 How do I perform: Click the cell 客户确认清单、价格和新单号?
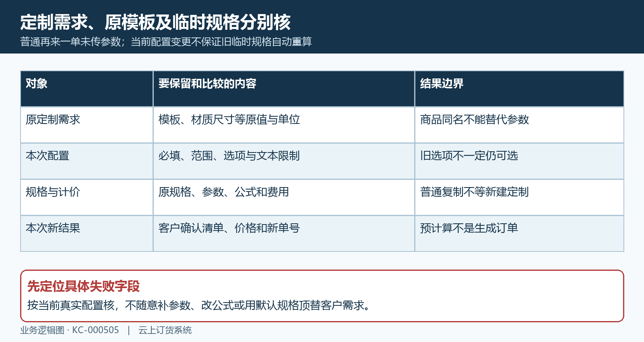[x=284, y=234]
